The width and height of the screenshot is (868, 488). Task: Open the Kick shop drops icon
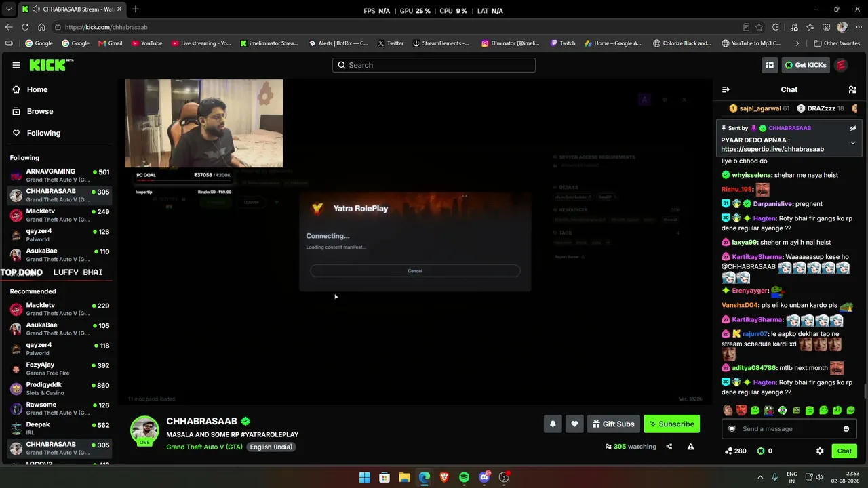pos(770,65)
